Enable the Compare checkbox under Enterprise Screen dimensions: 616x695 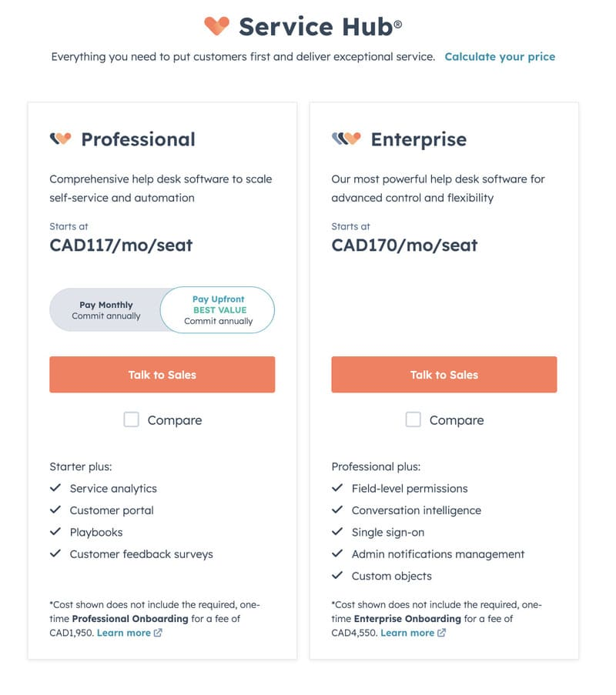click(x=413, y=420)
